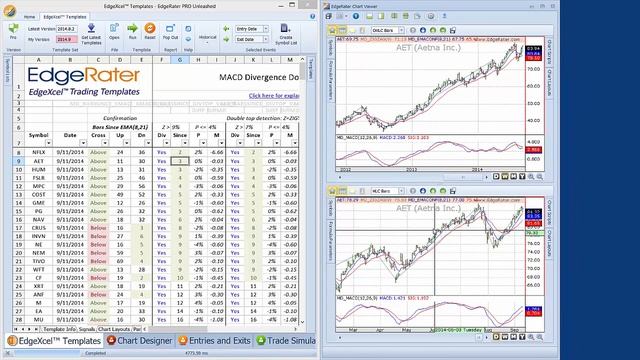Open top chart OHLC Bars style dropdown

pos(401,30)
